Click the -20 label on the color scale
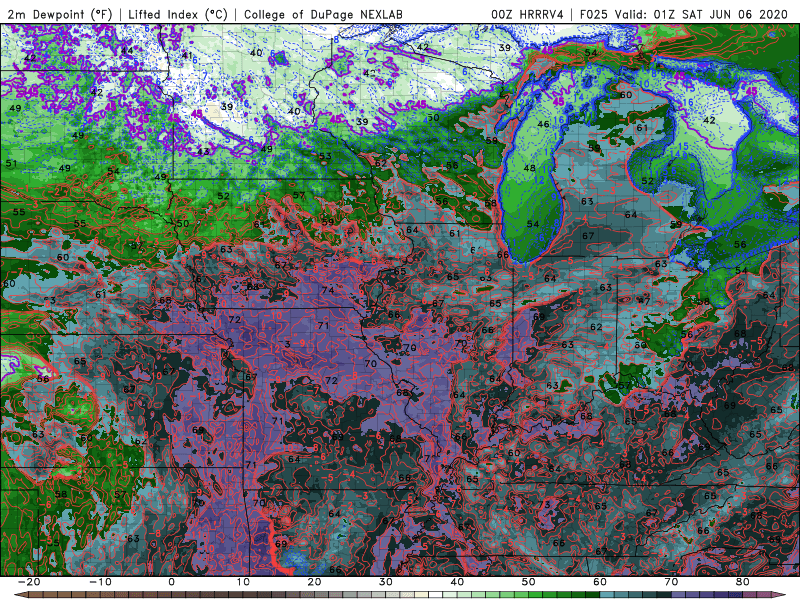Image resolution: width=800 pixels, height=600 pixels. point(29,582)
